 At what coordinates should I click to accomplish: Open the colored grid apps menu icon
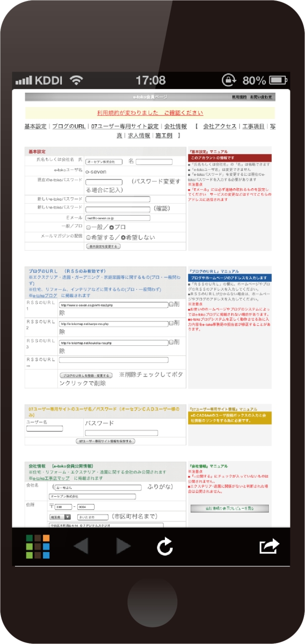(x=38, y=547)
